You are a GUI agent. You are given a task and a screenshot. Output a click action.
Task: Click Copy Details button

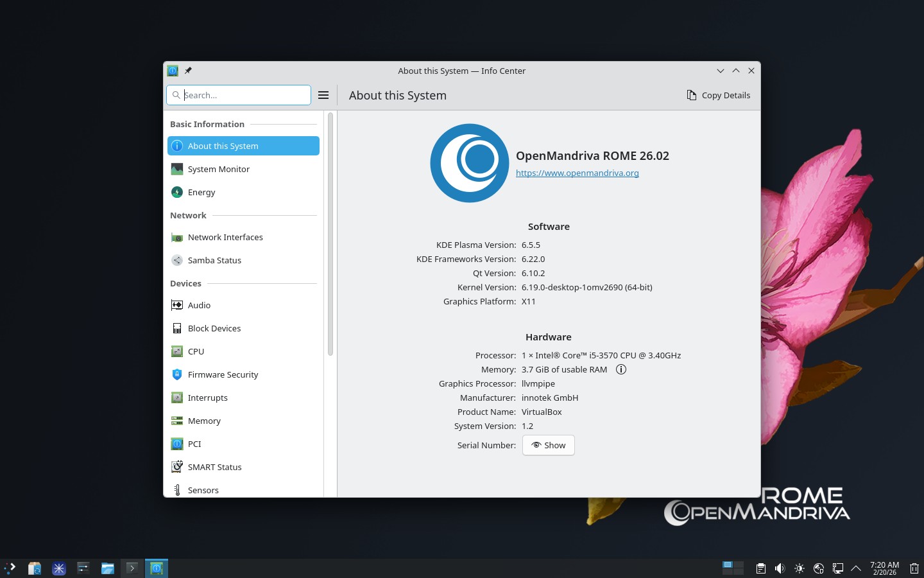[x=718, y=95]
